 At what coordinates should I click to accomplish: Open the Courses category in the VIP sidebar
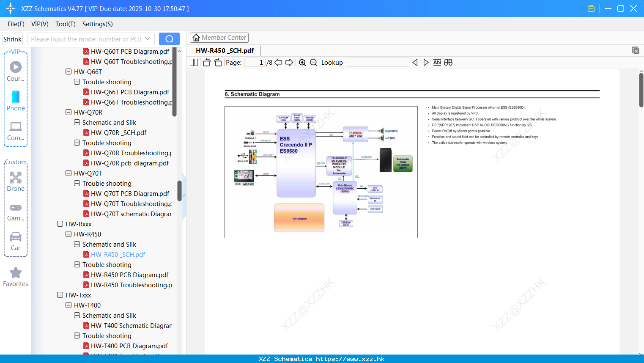click(16, 71)
